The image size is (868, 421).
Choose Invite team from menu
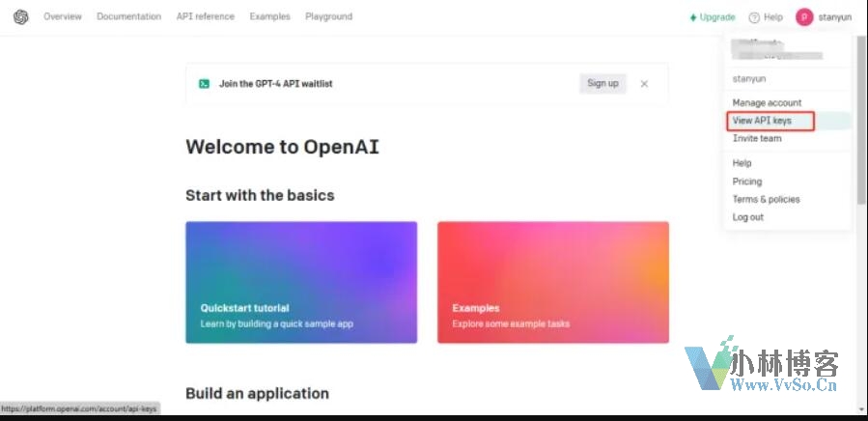point(757,138)
